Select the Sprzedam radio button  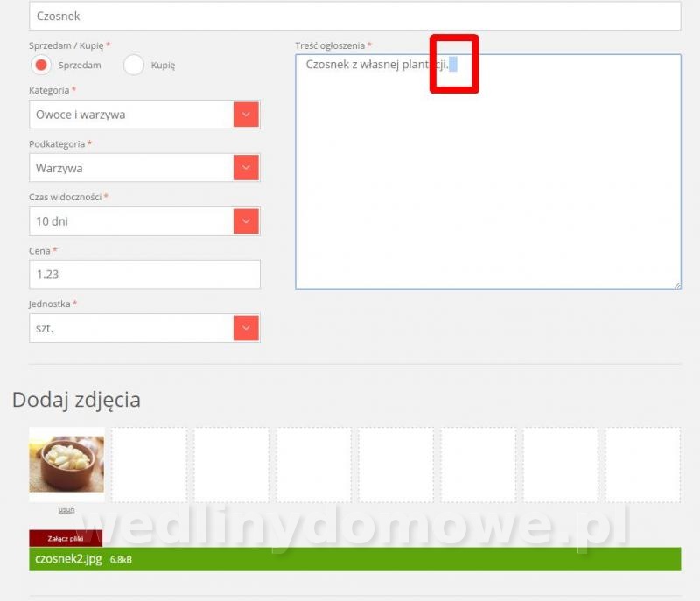pos(41,65)
